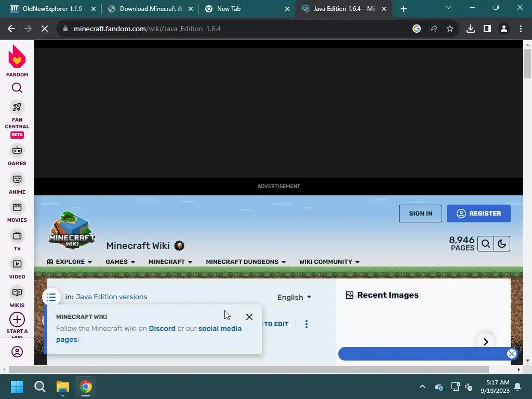532x399 pixels.
Task: Click the Fandom sidebar search icon
Action: point(17,88)
